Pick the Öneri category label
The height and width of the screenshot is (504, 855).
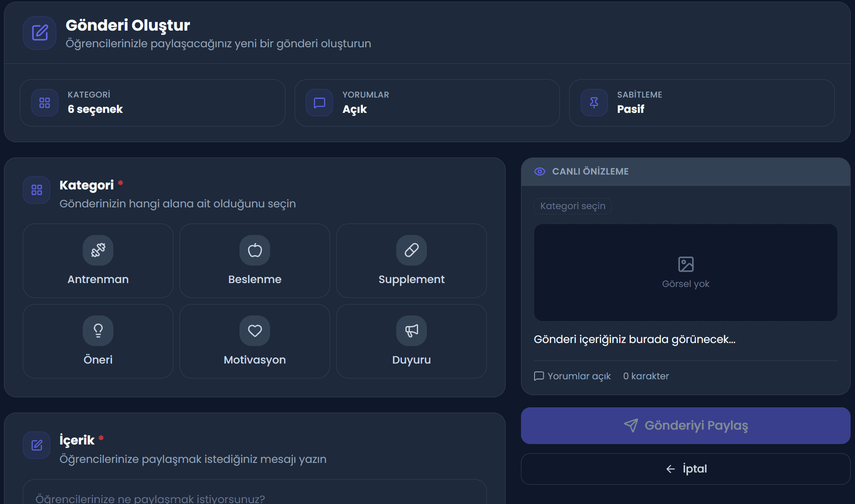(x=98, y=360)
